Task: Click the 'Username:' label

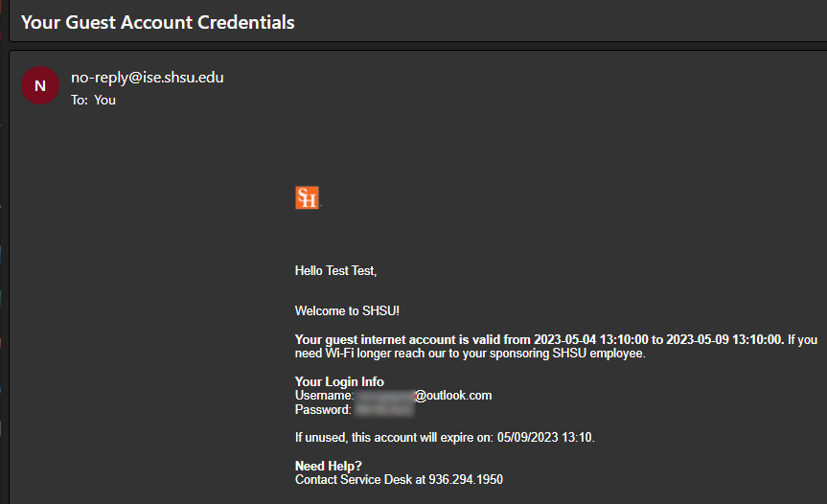Action: (324, 395)
